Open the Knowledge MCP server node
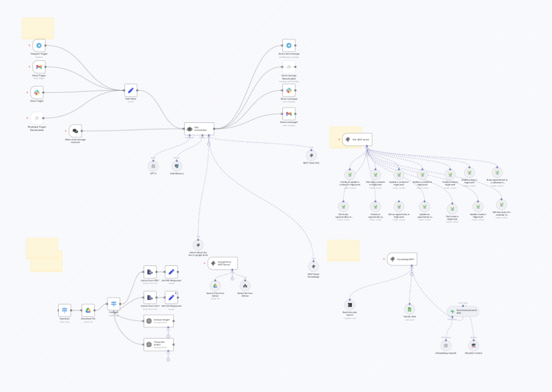 coord(402,259)
